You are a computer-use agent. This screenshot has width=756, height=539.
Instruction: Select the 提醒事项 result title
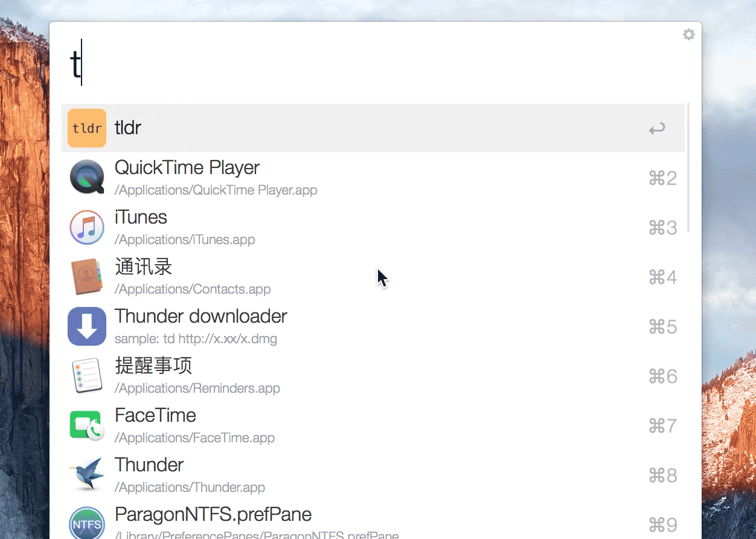point(153,366)
